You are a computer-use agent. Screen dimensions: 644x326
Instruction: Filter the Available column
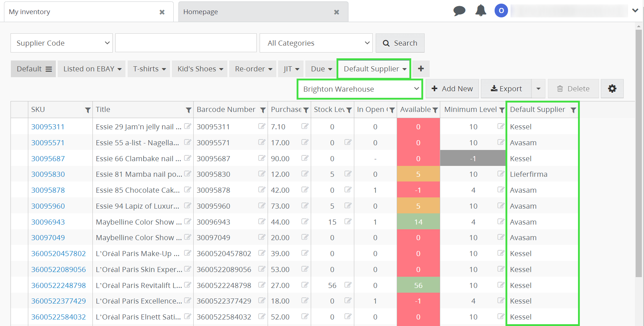click(435, 110)
